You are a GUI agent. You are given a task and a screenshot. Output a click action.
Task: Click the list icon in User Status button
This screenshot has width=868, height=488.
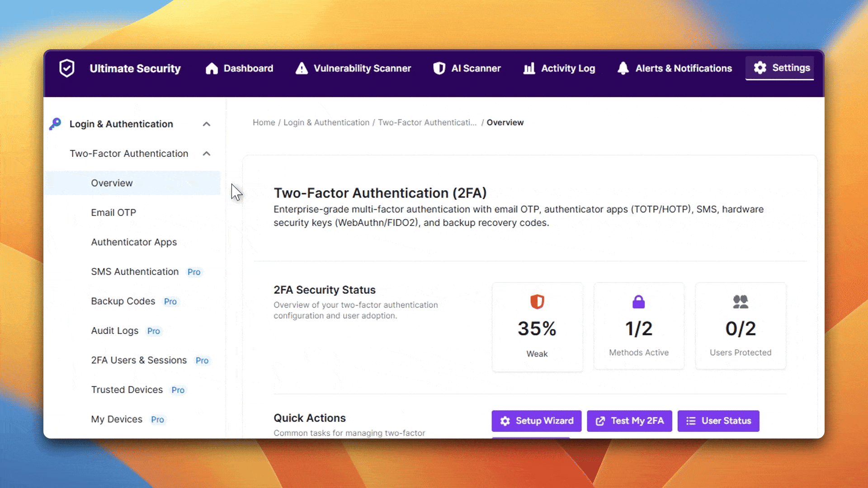(x=691, y=421)
